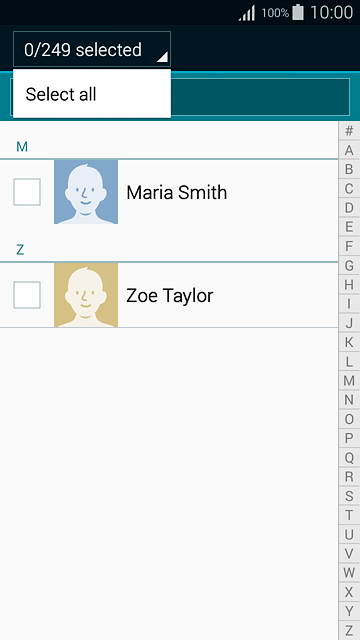This screenshot has width=360, height=640.
Task: Tap the battery icon in status bar
Action: coord(298,12)
